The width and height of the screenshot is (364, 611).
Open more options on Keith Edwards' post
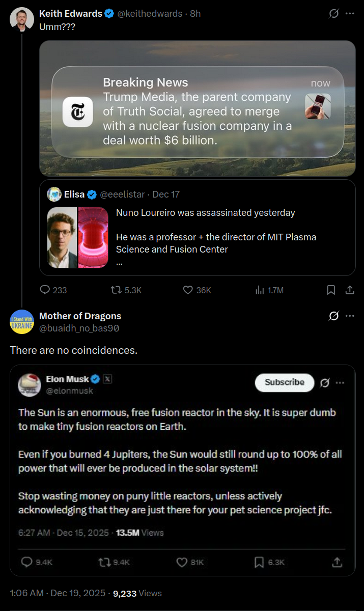click(x=350, y=14)
